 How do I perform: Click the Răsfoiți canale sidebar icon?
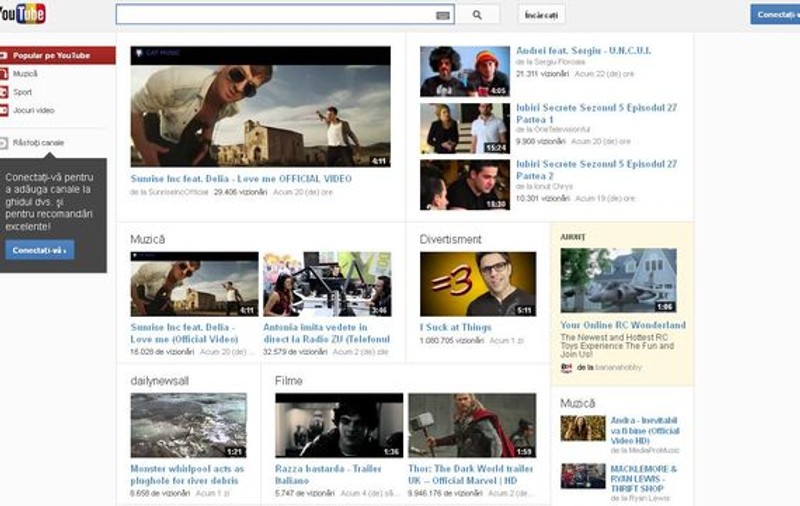[4, 143]
